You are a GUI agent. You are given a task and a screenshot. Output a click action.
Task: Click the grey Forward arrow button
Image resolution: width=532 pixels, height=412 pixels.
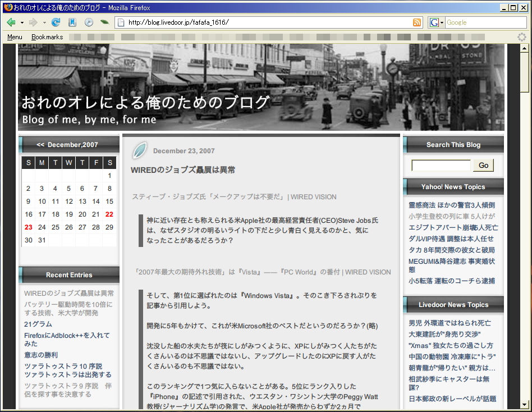pyautogui.click(x=33, y=22)
